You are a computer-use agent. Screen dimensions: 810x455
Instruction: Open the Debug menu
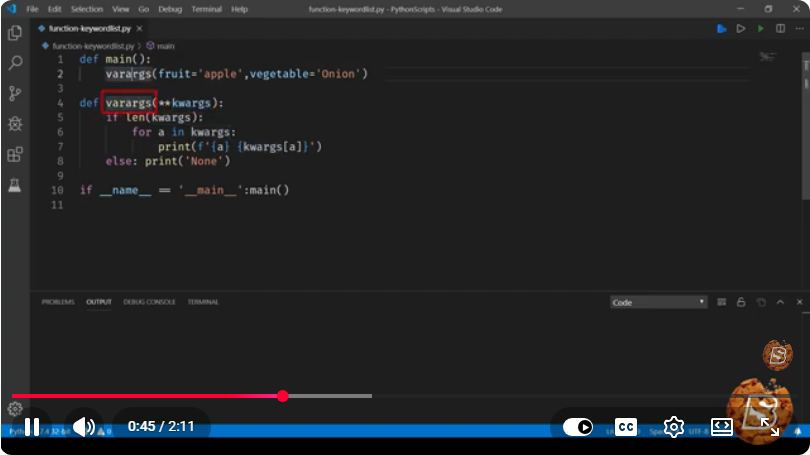point(170,9)
